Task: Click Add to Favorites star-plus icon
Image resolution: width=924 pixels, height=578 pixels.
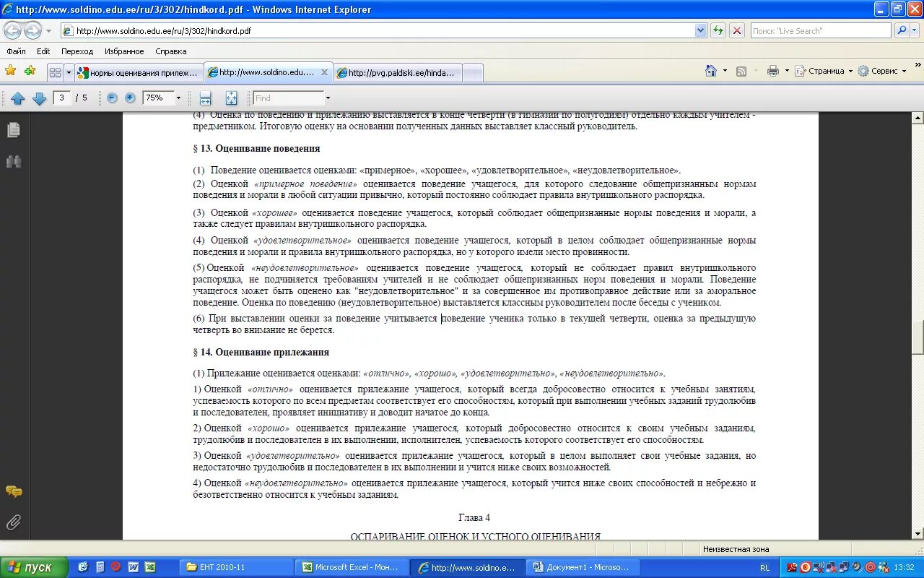Action: tap(30, 71)
